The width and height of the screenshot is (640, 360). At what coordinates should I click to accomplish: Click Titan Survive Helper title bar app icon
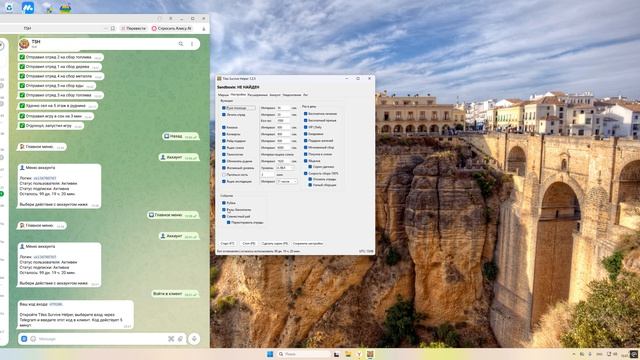219,78
